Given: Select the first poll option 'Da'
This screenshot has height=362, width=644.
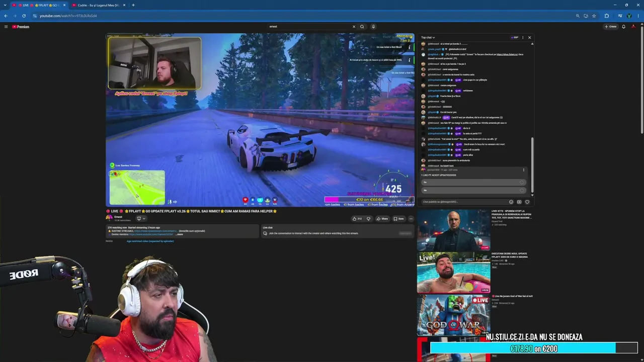Looking at the screenshot, I should (x=473, y=182).
